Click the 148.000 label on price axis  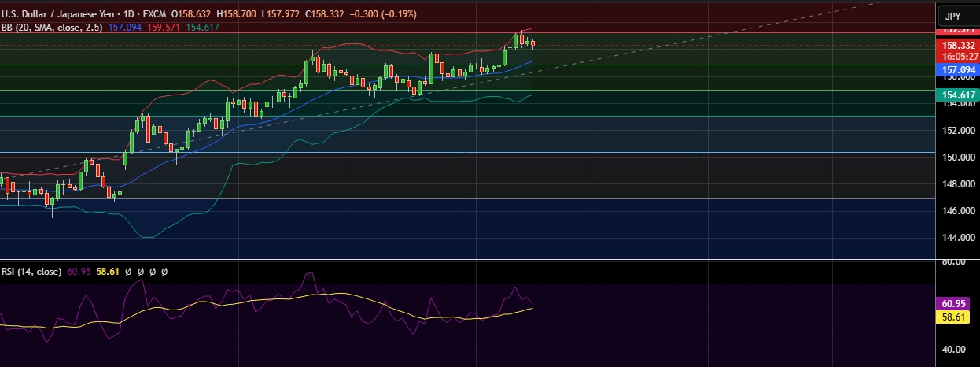956,184
